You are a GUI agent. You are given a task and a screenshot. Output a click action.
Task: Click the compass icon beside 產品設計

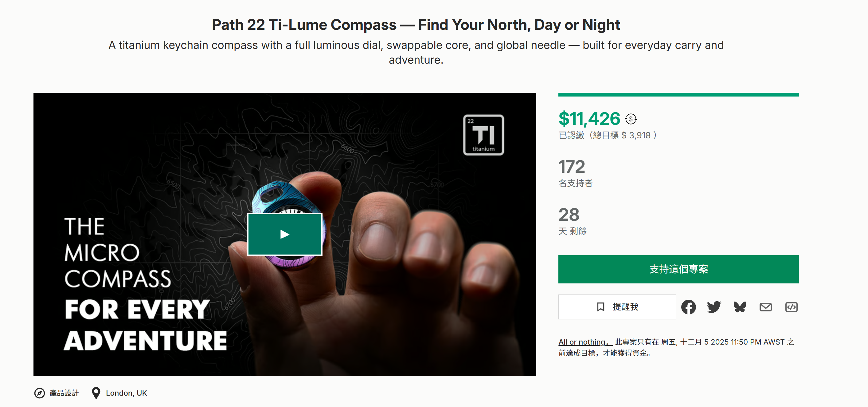pos(39,393)
